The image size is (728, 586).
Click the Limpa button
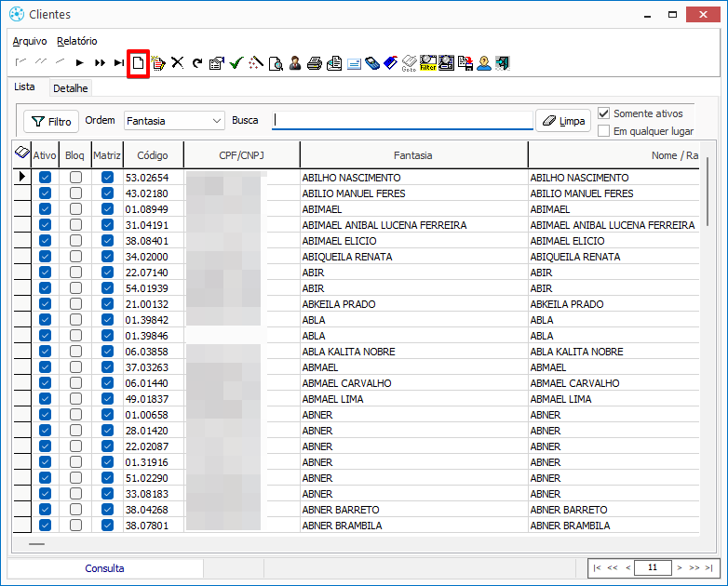point(563,121)
